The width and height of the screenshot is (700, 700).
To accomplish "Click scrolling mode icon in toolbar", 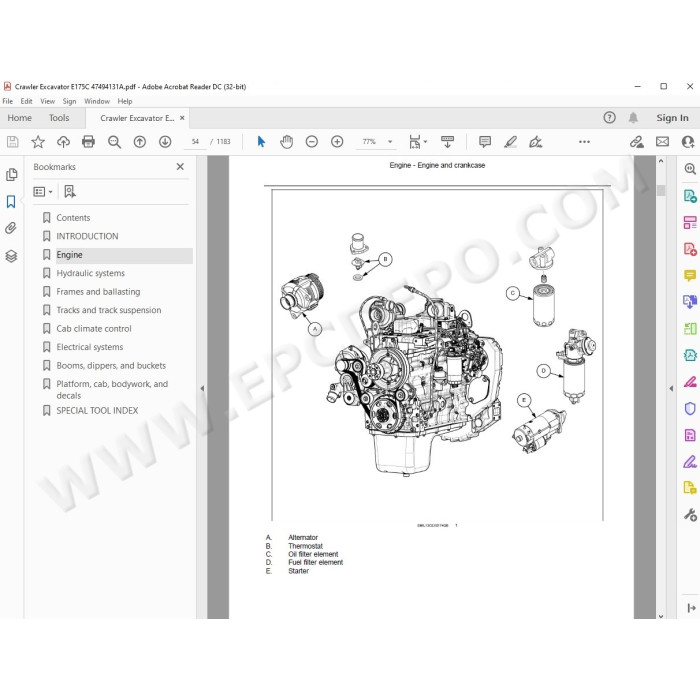I will click(x=447, y=142).
